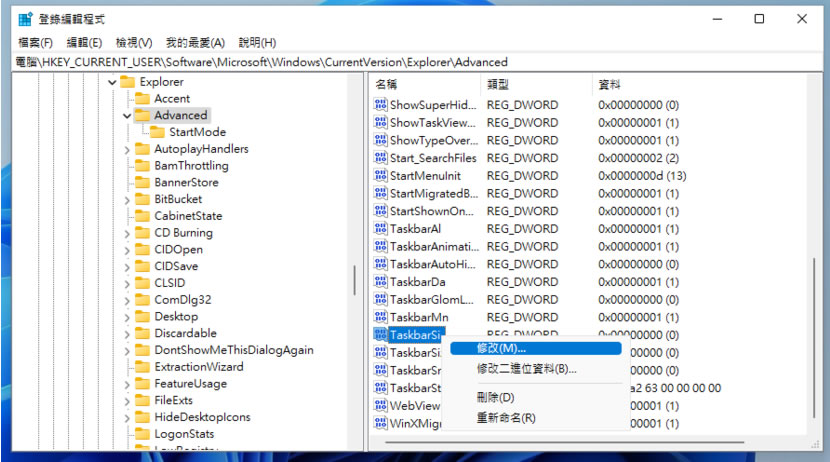This screenshot has width=830, height=462.
Task: Open the 說明(H) menu
Action: (x=257, y=42)
